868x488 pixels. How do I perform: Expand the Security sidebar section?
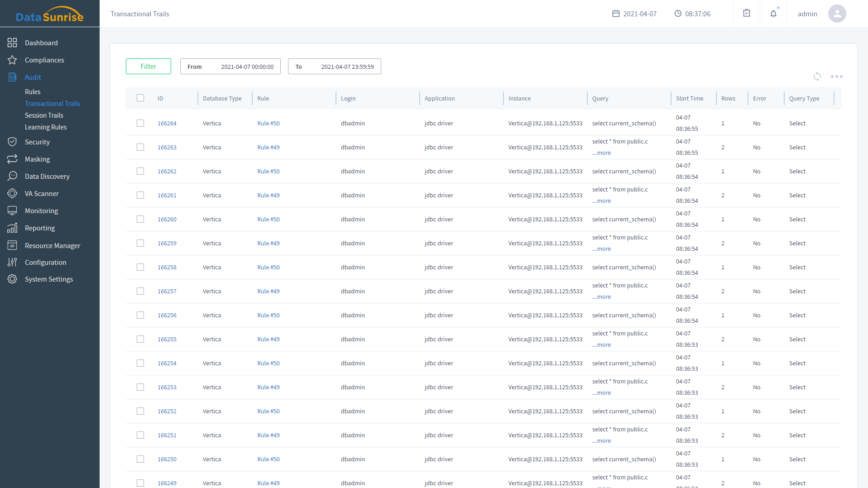tap(37, 142)
